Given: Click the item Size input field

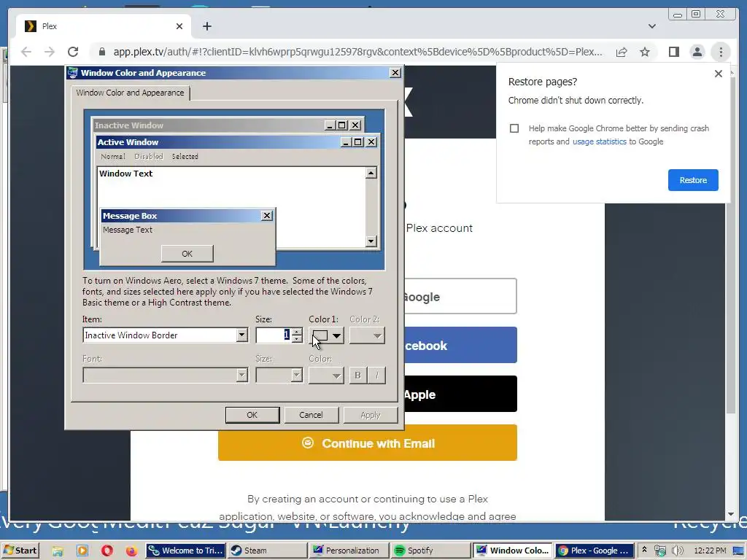Looking at the screenshot, I should 274,335.
